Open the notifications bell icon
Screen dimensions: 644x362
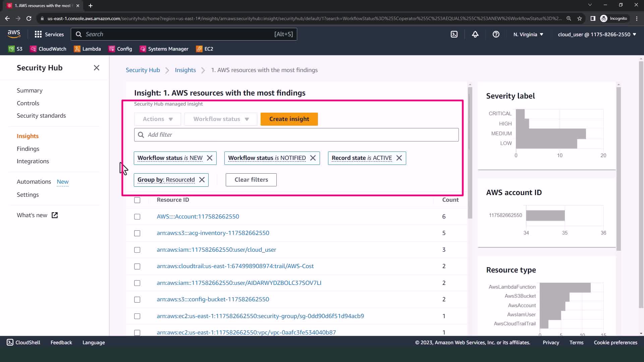tap(475, 34)
